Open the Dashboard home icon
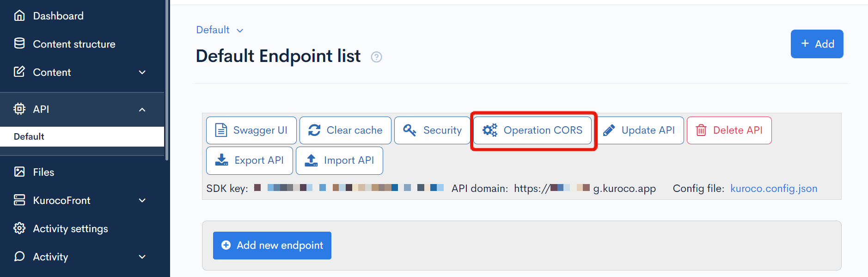 coord(19,16)
